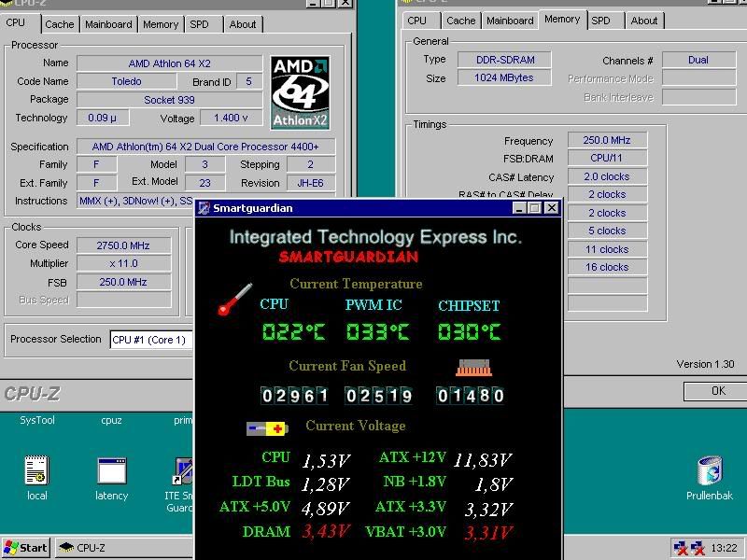Screen dimensions: 747x560
Task: Click the Multiplier value 'x 11.0'
Action: [x=123, y=263]
